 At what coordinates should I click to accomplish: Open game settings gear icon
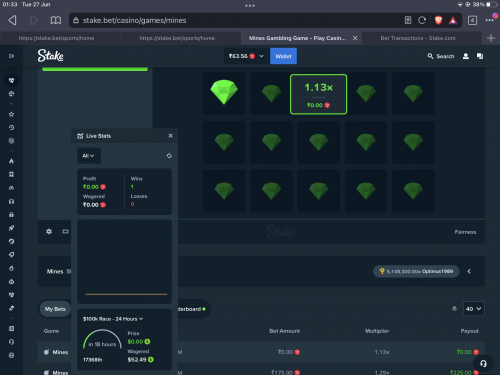click(x=49, y=231)
